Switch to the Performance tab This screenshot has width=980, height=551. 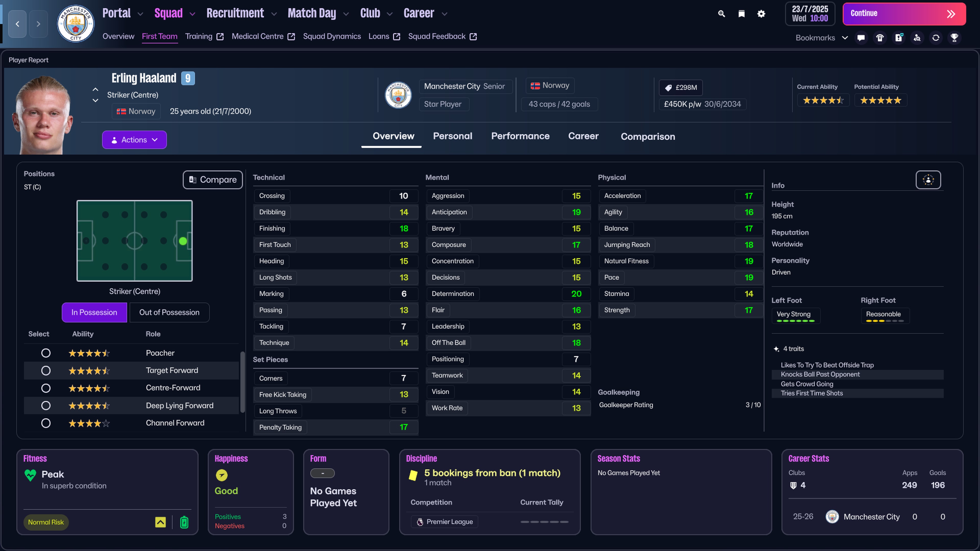pos(520,136)
